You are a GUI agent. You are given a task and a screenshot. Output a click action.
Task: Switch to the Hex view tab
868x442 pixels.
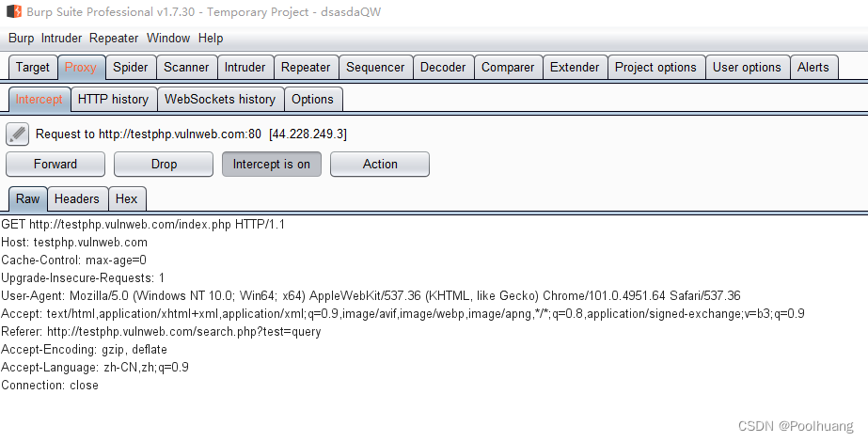[x=126, y=198]
